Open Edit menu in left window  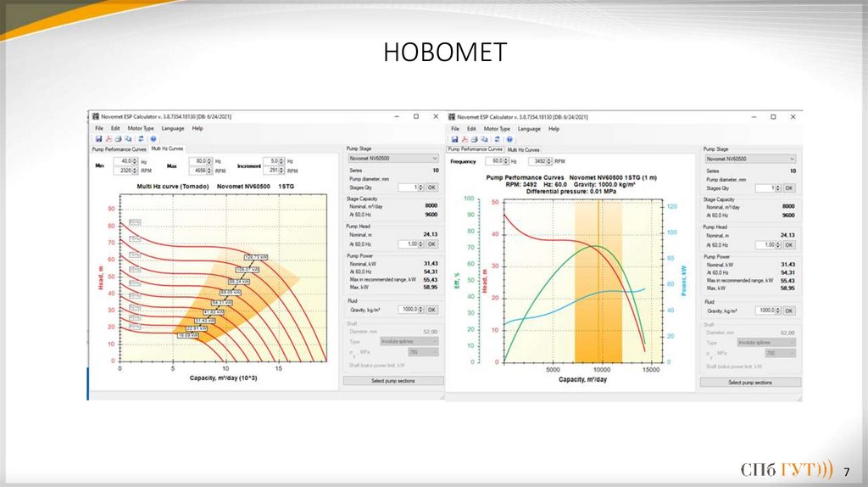pos(115,128)
